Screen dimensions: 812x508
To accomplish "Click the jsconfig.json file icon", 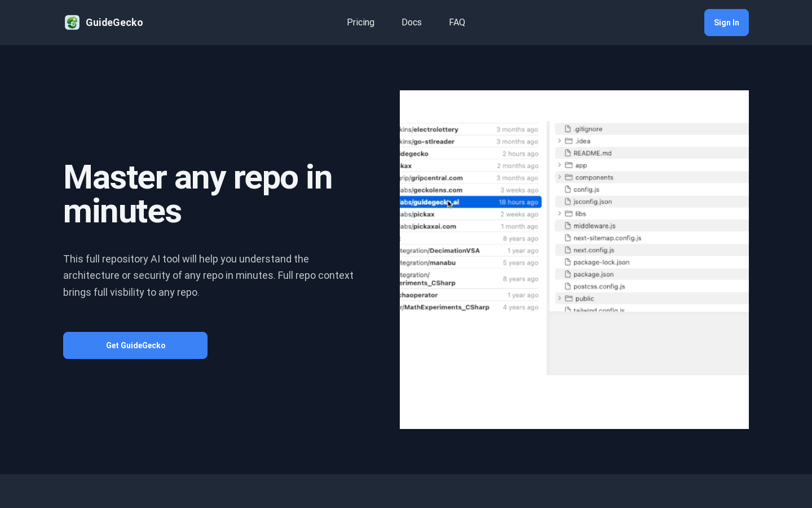I will pos(568,202).
